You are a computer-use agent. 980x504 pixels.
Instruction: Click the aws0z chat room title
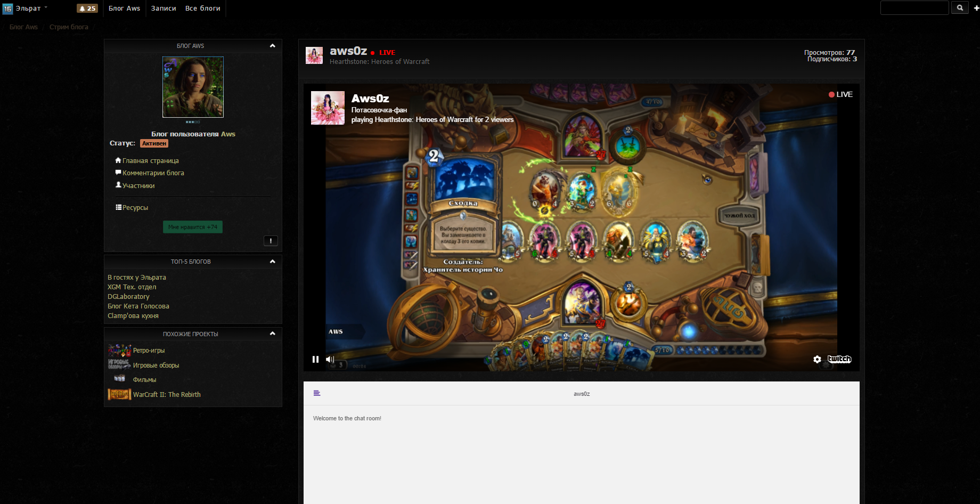[582, 394]
